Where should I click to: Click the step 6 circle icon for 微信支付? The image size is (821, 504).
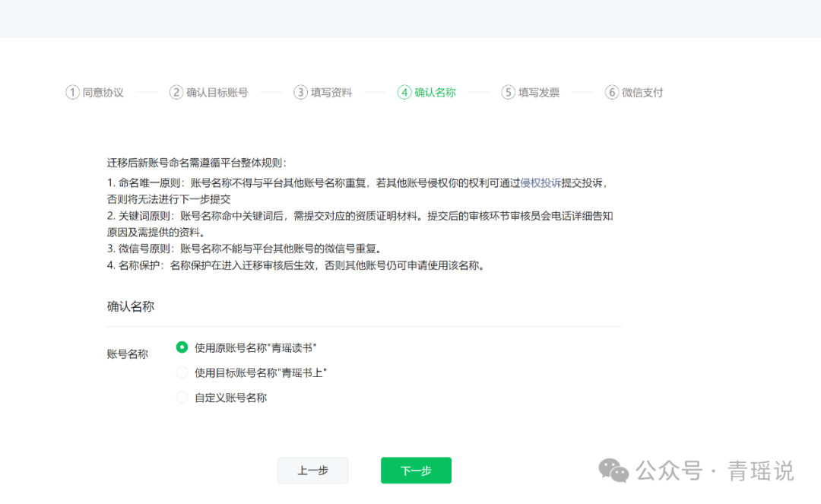pos(611,92)
